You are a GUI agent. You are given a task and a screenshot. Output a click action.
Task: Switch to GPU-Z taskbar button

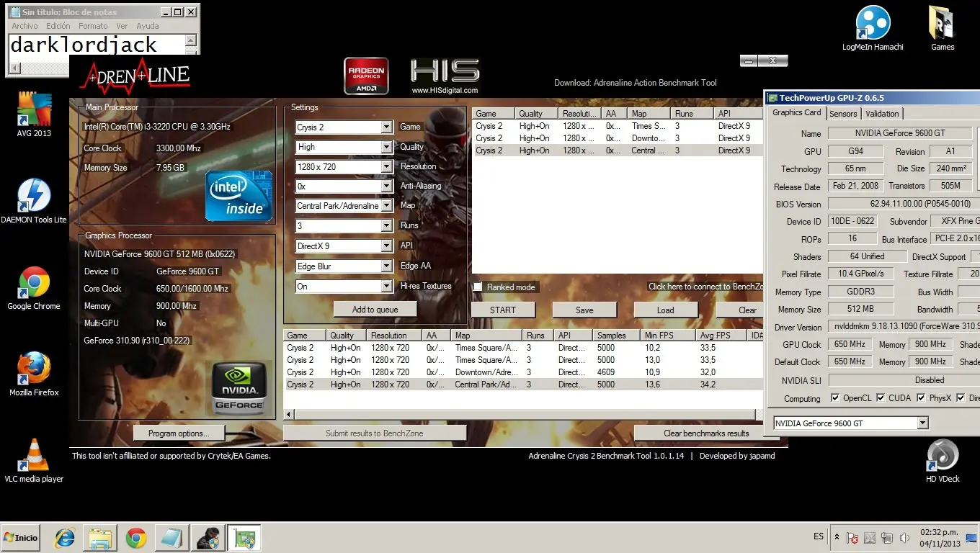pyautogui.click(x=244, y=538)
